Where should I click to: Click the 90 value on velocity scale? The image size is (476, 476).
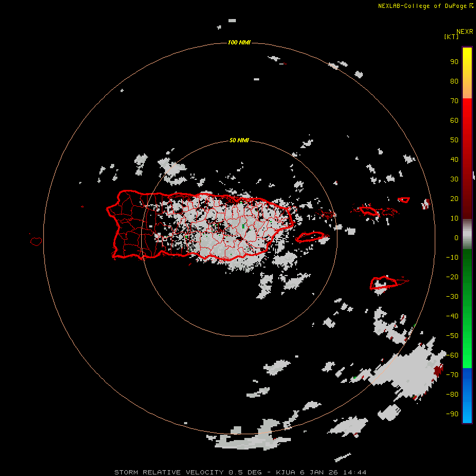(x=454, y=62)
